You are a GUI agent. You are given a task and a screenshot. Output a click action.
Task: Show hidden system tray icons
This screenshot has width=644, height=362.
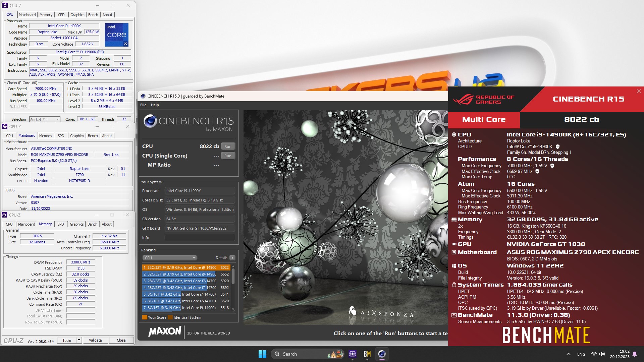point(568,354)
